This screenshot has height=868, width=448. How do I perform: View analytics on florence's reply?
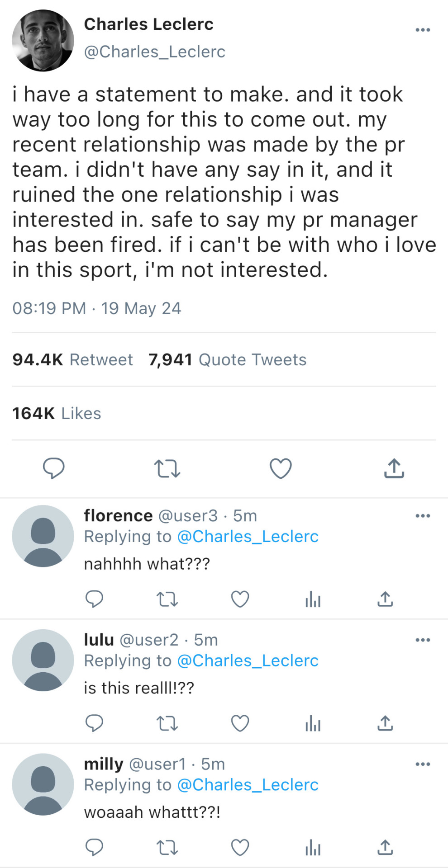tap(313, 599)
